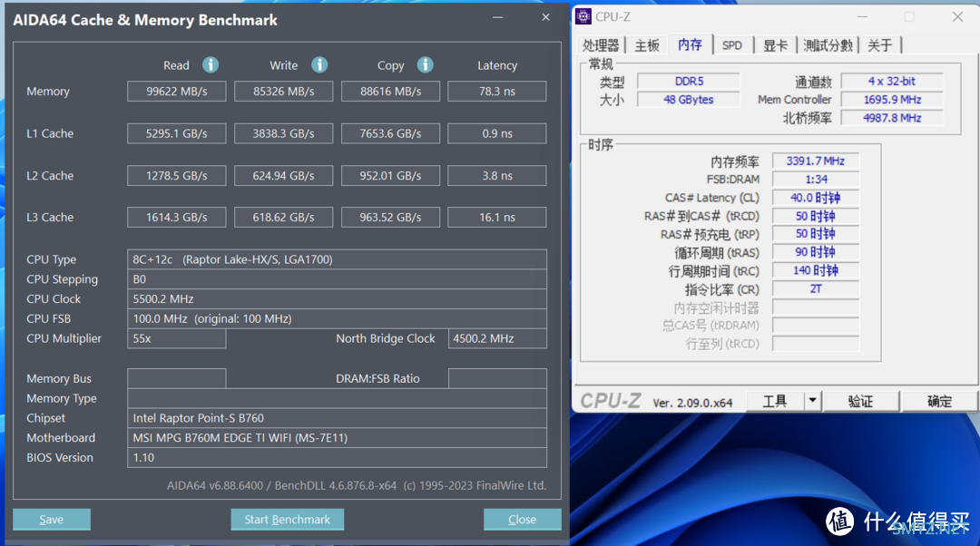Close the AIDA64 window using the X
The image size is (980, 546).
(545, 17)
